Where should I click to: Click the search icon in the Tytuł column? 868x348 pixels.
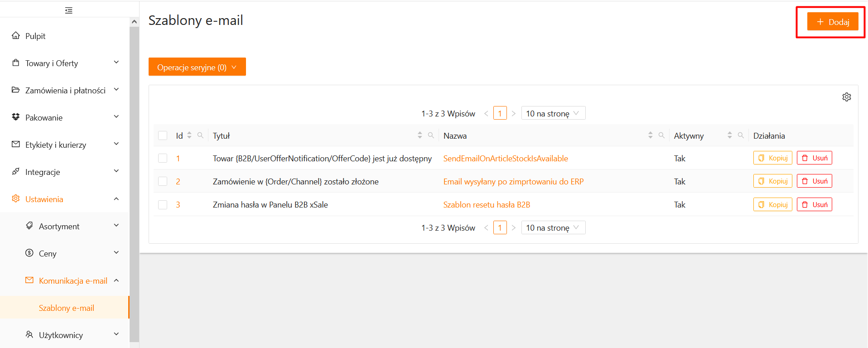431,135
